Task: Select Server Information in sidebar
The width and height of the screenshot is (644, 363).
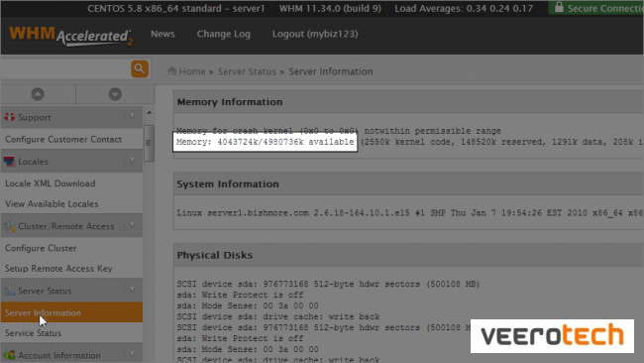Action: 71,312
